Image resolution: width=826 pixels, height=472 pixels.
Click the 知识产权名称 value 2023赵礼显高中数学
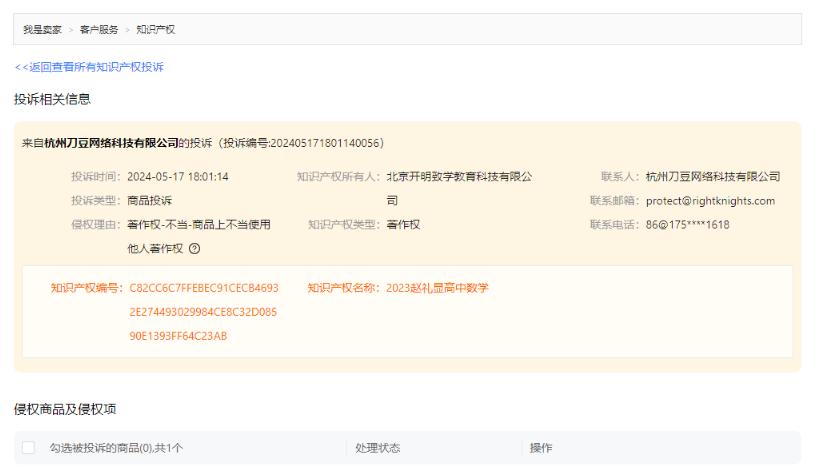tap(437, 288)
